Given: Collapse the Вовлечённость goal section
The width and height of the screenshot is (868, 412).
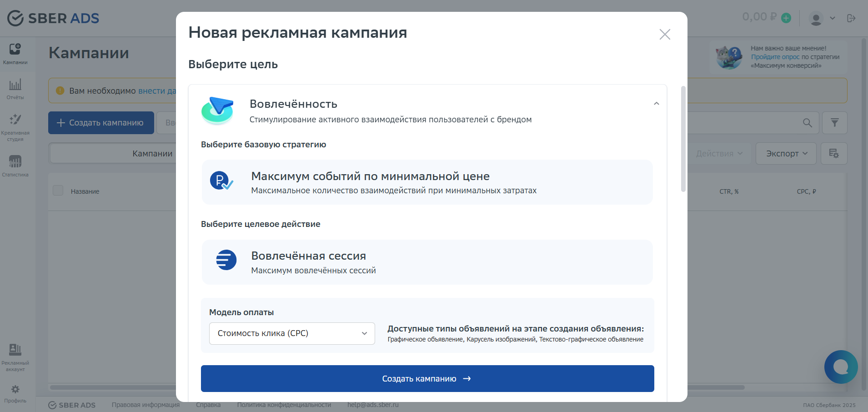Looking at the screenshot, I should point(656,104).
